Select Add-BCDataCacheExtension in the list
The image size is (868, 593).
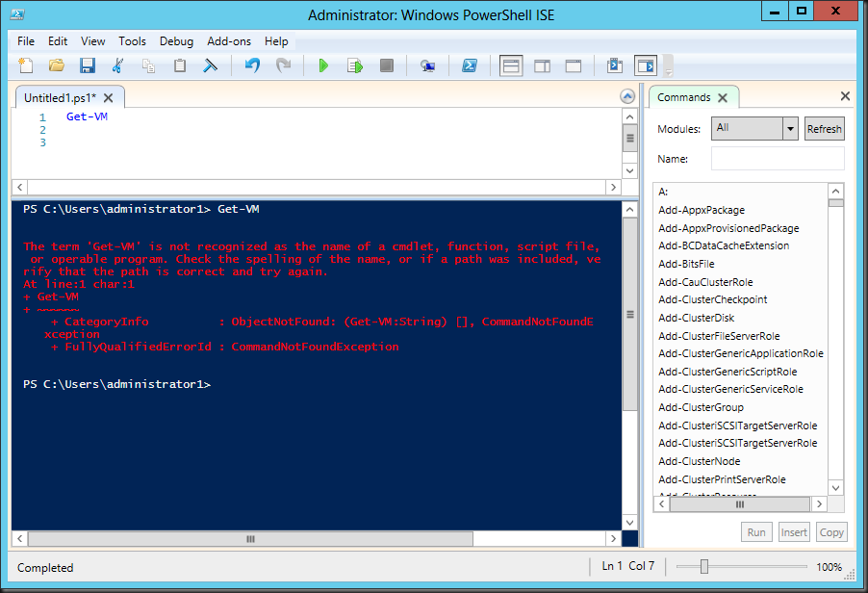pos(724,245)
